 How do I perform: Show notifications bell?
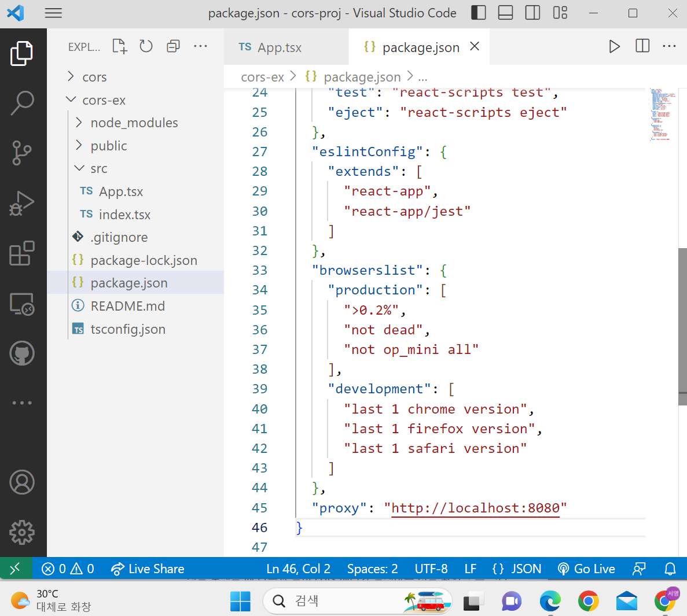pyautogui.click(x=670, y=569)
